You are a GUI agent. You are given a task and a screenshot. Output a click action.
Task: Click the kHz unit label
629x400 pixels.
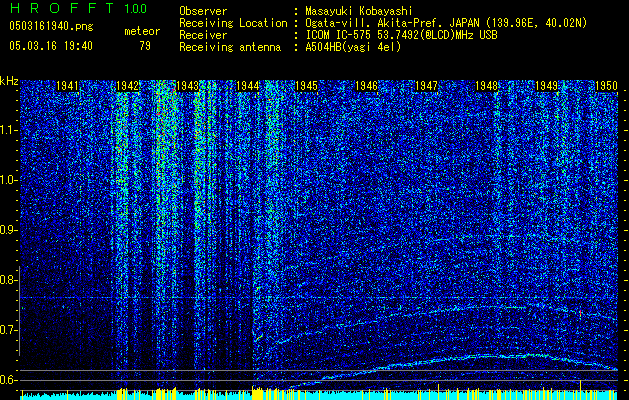pyautogui.click(x=9, y=80)
